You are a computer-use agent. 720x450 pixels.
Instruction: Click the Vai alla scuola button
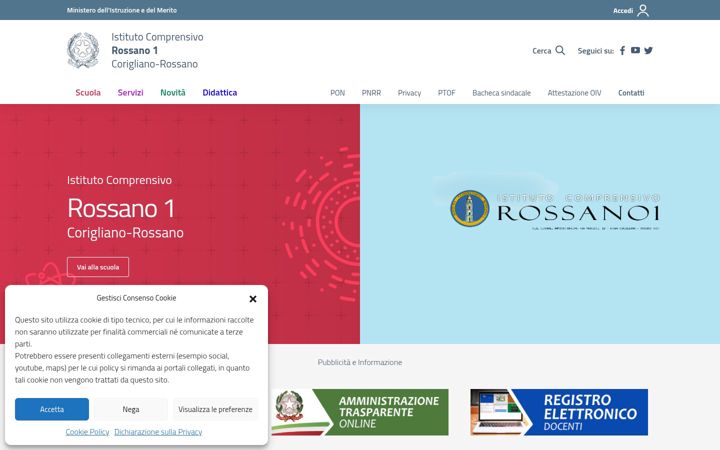pyautogui.click(x=98, y=267)
